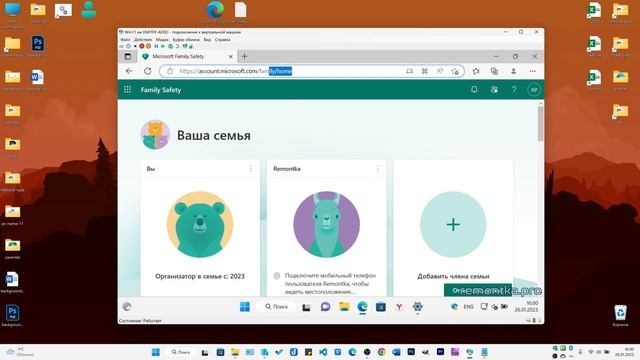The image size is (640, 360).
Task: Open Chrome on host taskbar
Action: pyautogui.click(x=382, y=352)
